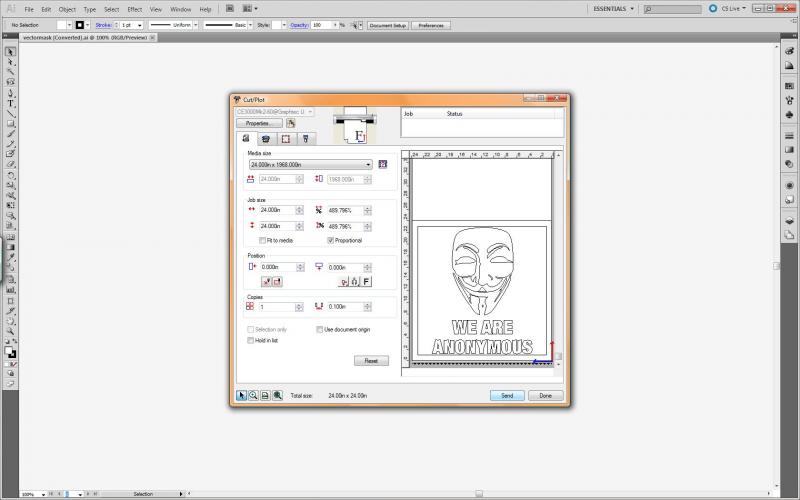Viewport: 800px width, 500px height.
Task: Open cutter Properties button
Action: (x=259, y=123)
